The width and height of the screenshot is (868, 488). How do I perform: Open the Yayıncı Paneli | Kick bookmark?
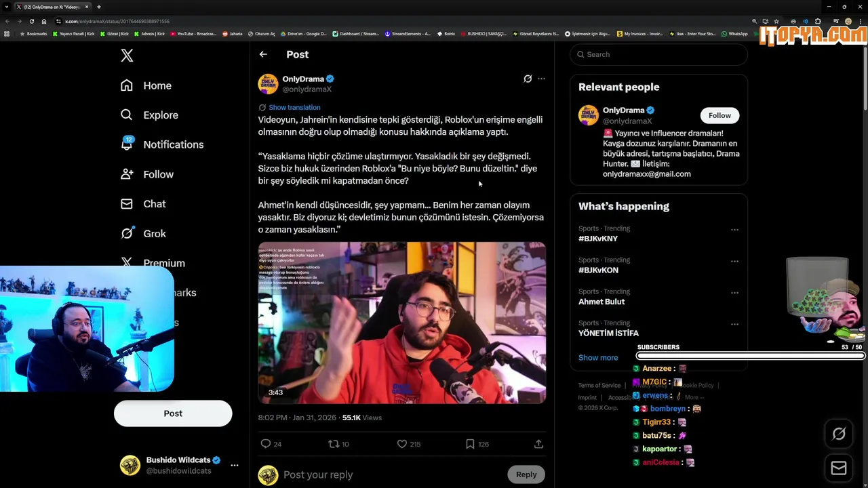(x=74, y=34)
